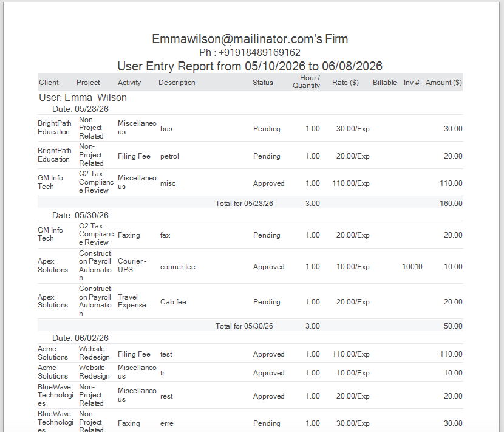Click the Faxing activity in the erre row
The height and width of the screenshot is (432, 504).
coord(129,423)
